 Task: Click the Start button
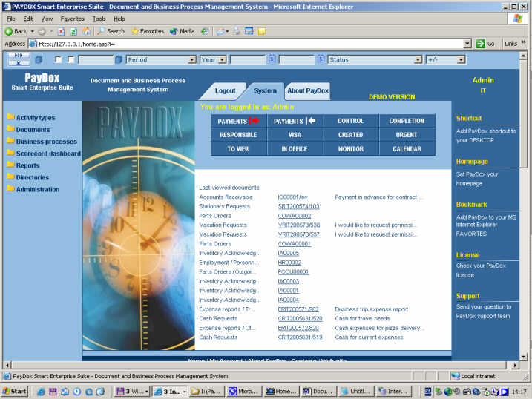14,391
